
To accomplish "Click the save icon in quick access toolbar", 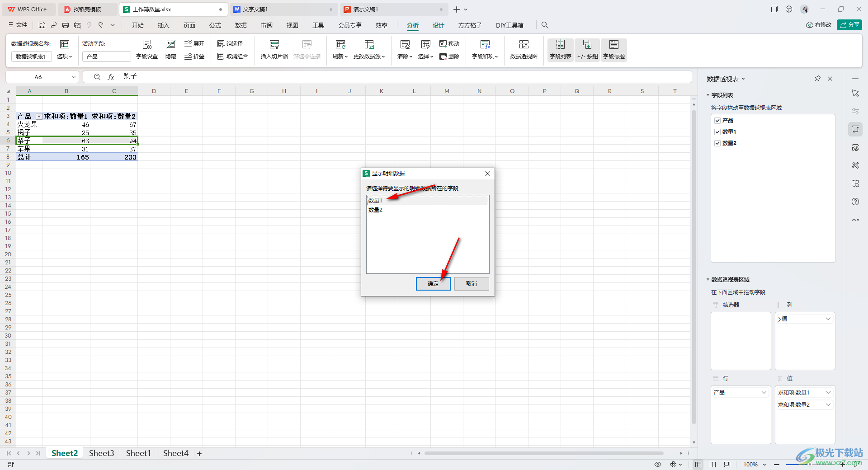I will point(42,25).
